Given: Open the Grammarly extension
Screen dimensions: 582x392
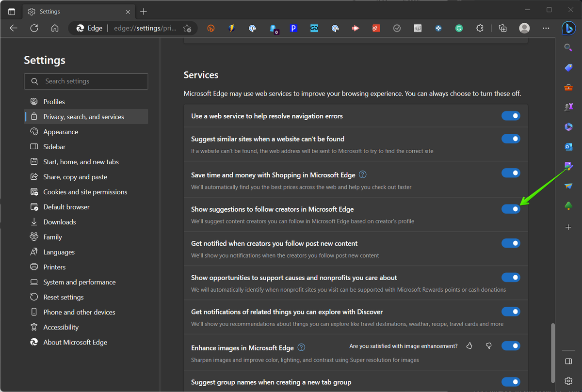Looking at the screenshot, I should [x=459, y=28].
